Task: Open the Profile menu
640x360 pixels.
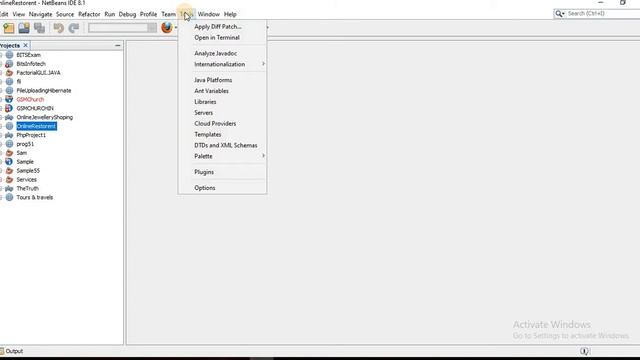Action: (148, 14)
